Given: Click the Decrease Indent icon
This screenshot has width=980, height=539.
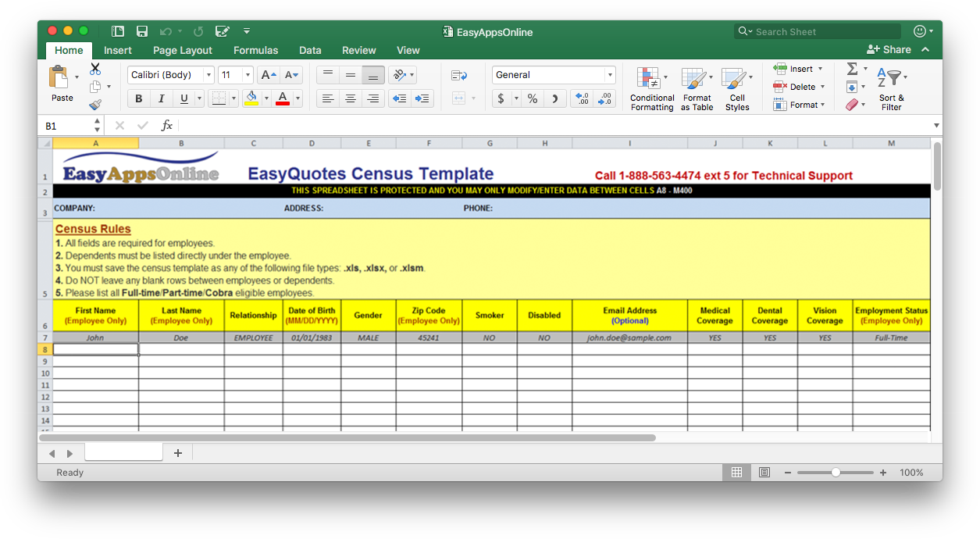Looking at the screenshot, I should tap(399, 98).
